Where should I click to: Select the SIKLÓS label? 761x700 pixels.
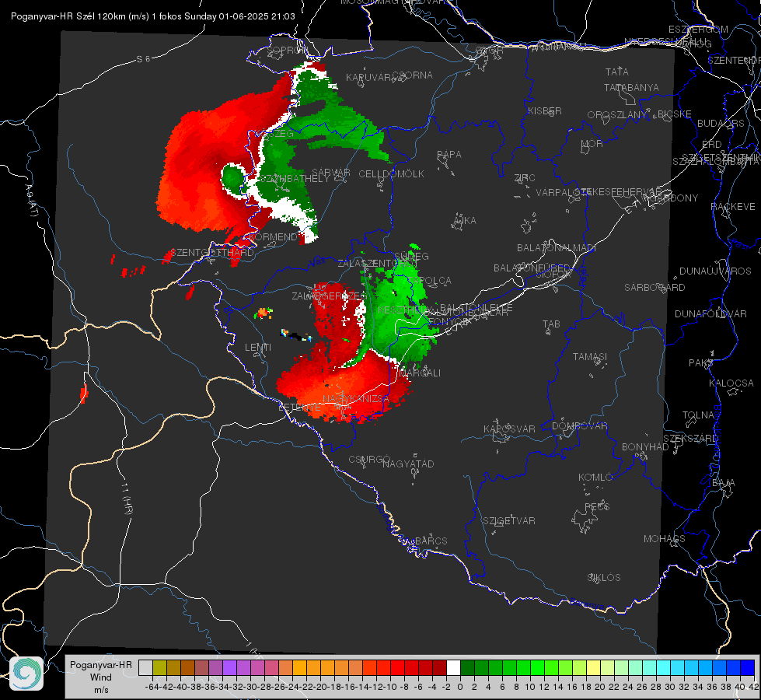tap(604, 578)
